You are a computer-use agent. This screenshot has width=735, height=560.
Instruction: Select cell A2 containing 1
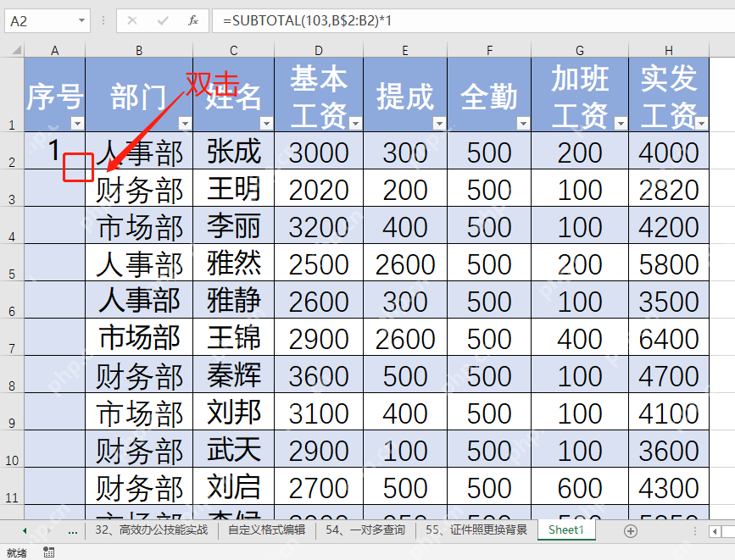[x=55, y=151]
